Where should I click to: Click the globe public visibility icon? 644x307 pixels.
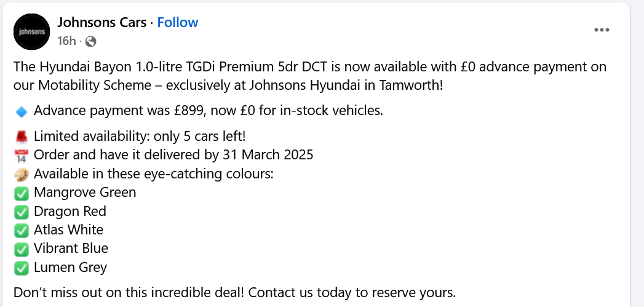91,41
